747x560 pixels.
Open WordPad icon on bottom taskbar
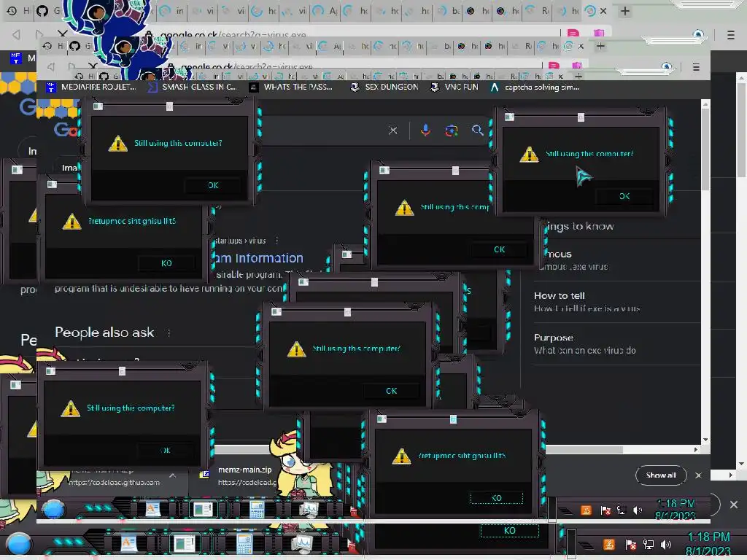(x=128, y=543)
